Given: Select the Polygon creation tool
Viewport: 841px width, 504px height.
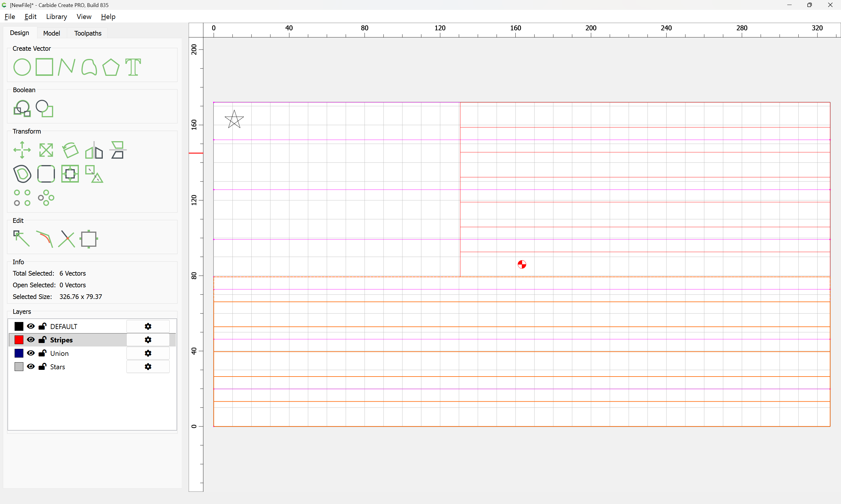Looking at the screenshot, I should (x=111, y=67).
